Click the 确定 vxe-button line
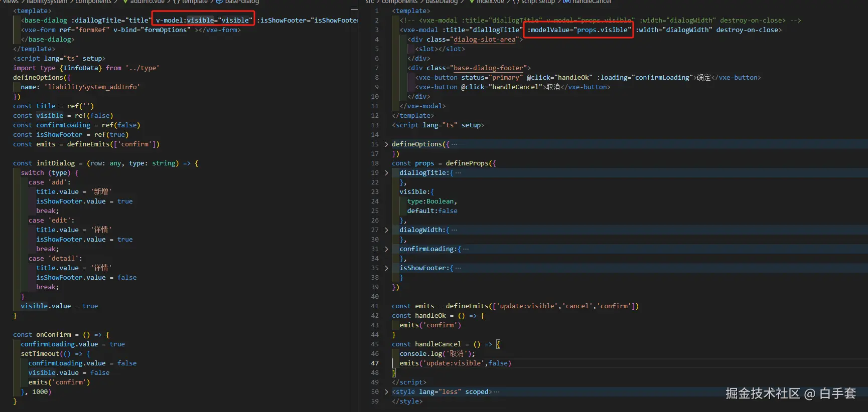Image resolution: width=868 pixels, height=412 pixels. [x=588, y=78]
